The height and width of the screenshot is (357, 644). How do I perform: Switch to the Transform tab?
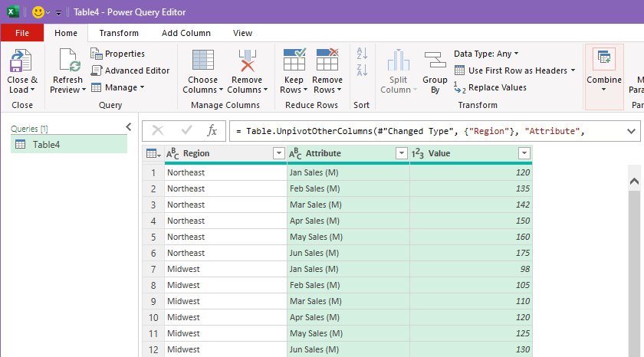[119, 33]
